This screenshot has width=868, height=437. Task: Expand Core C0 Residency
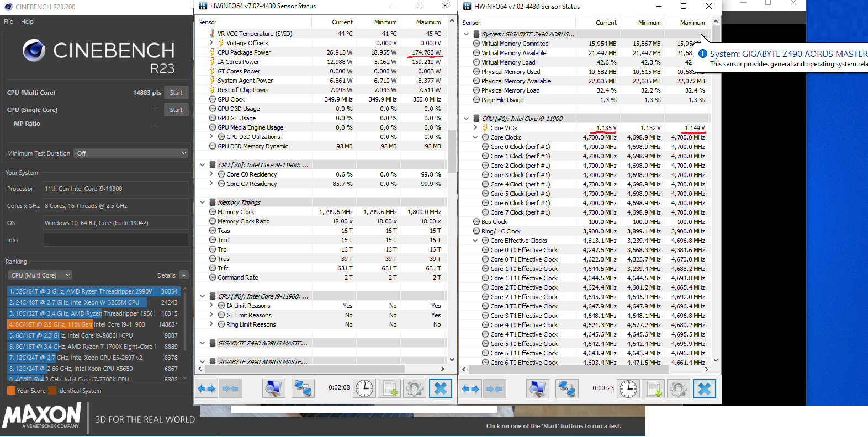tap(211, 174)
